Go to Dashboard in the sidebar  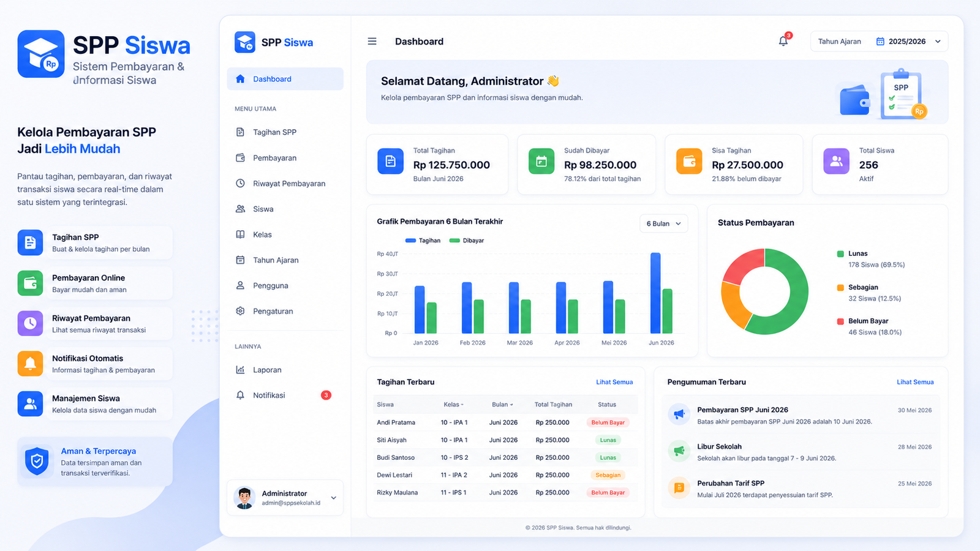(285, 79)
